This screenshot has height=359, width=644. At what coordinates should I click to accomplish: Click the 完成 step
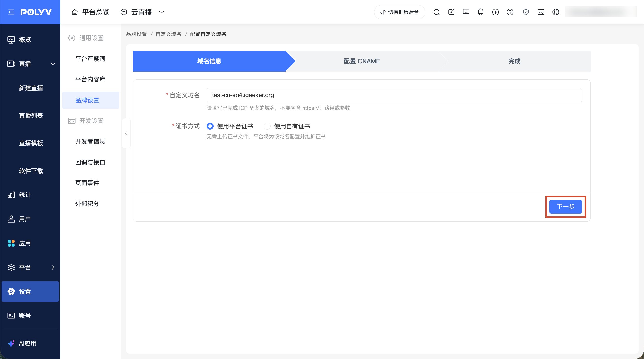514,61
